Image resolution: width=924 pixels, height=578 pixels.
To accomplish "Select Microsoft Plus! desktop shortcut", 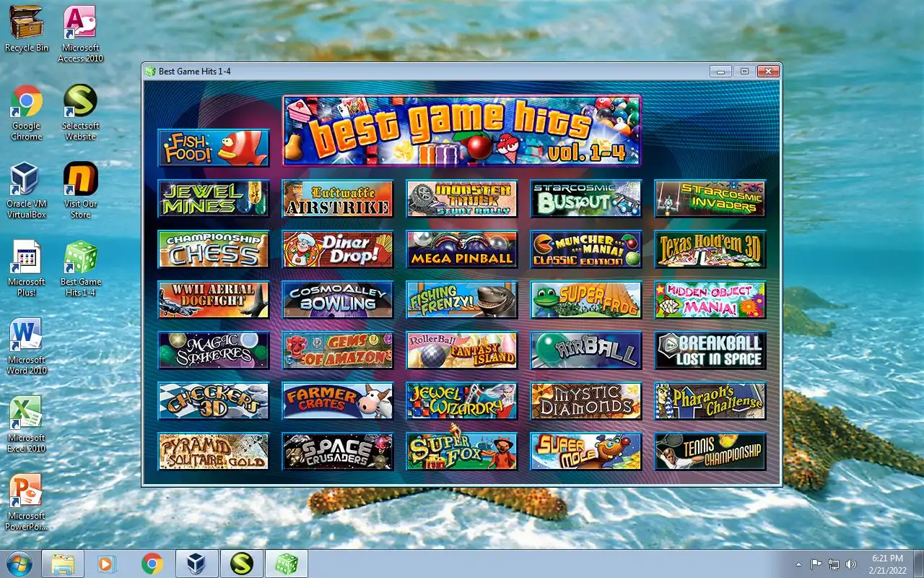I will [27, 268].
